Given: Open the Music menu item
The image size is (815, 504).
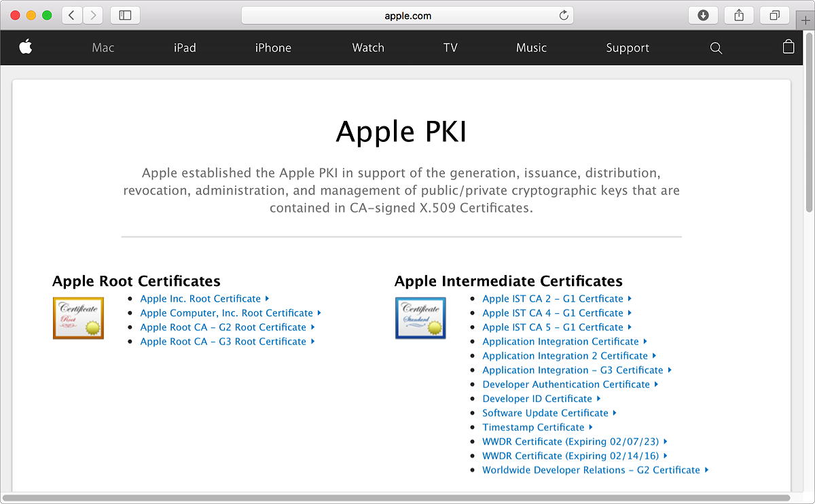Looking at the screenshot, I should point(531,48).
